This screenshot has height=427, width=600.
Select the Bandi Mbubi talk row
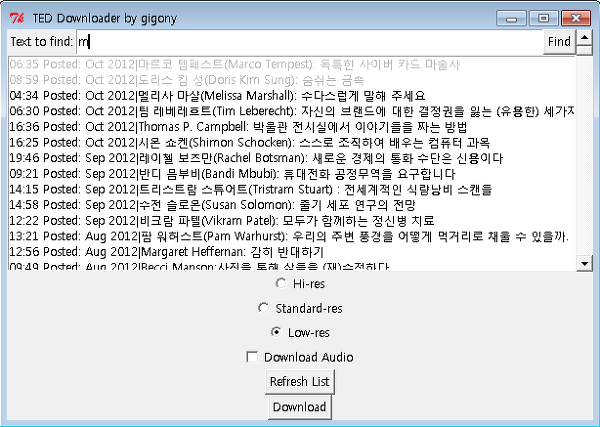tap(292, 174)
